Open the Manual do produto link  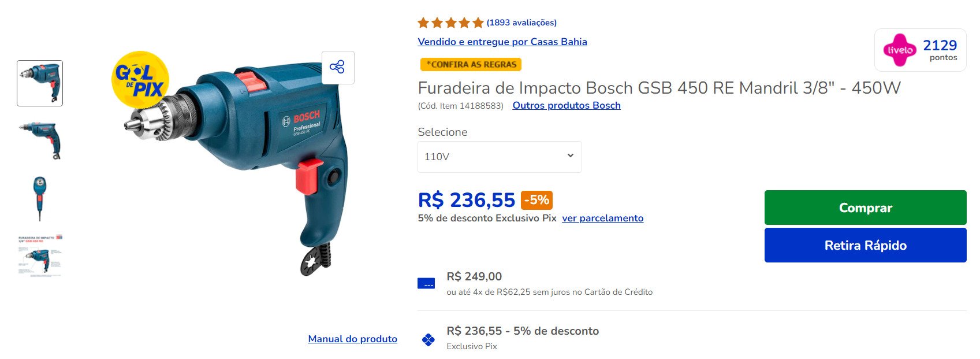click(x=352, y=339)
